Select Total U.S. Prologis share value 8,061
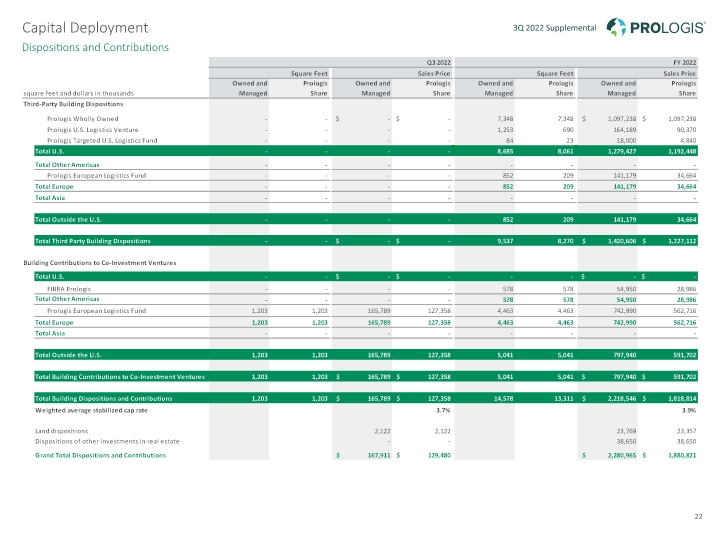The width and height of the screenshot is (720, 540). coord(565,151)
